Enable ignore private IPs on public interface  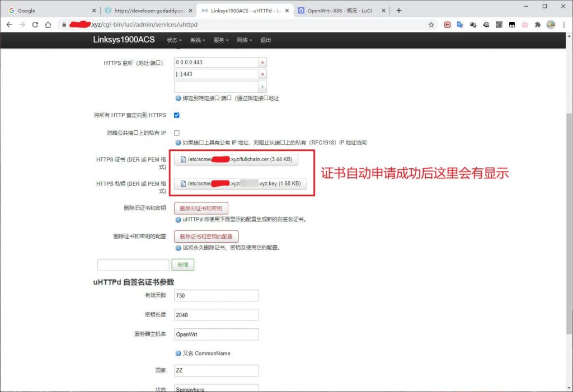pyautogui.click(x=176, y=133)
